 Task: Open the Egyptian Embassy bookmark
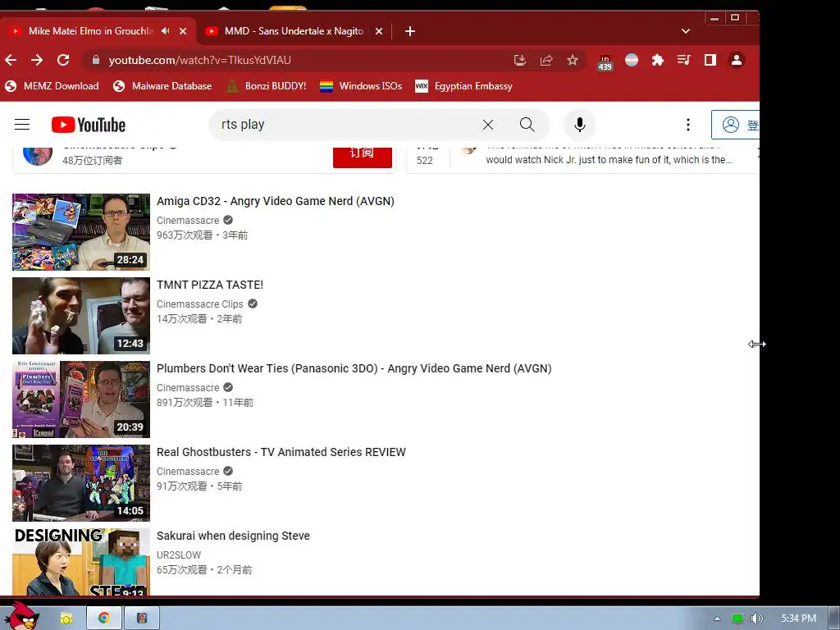[464, 85]
